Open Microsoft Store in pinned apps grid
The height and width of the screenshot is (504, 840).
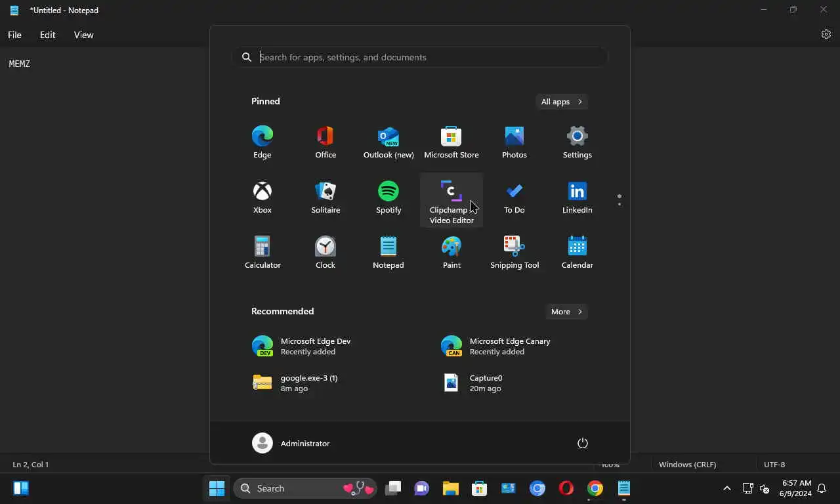[451, 142]
